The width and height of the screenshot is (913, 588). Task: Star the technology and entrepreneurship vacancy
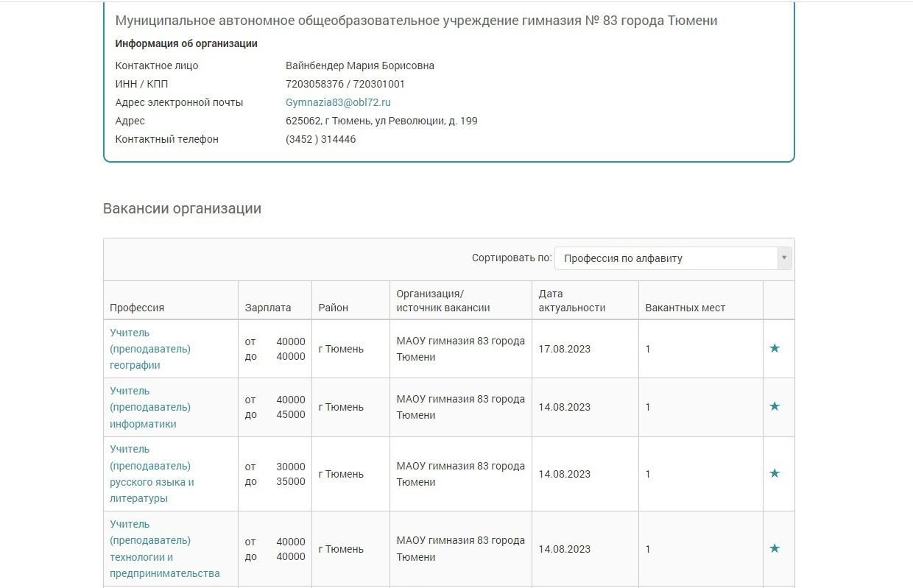774,548
